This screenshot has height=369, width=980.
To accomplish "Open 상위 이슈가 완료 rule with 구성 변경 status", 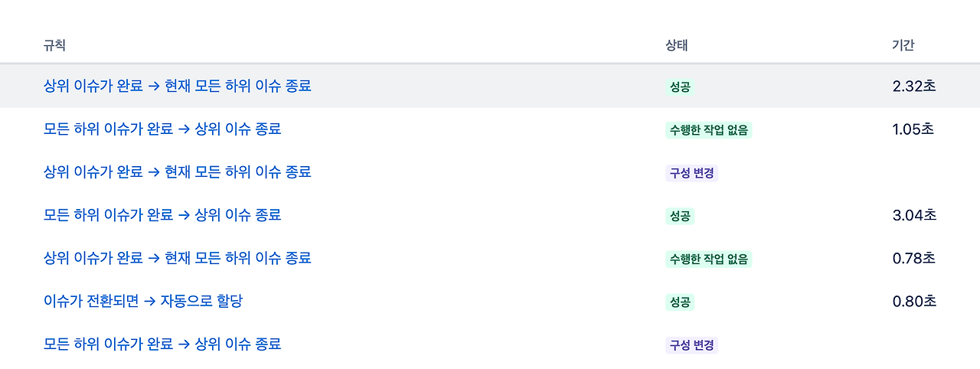I will pyautogui.click(x=178, y=171).
